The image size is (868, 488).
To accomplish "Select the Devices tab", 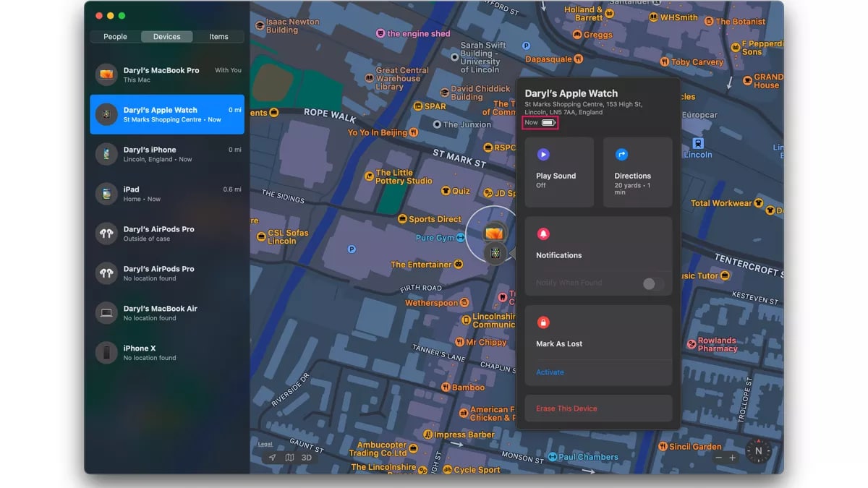I will click(166, 37).
